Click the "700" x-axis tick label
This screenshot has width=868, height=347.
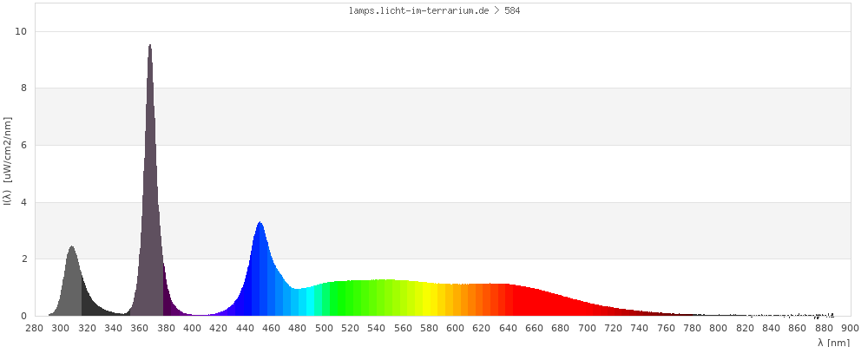pos(587,328)
